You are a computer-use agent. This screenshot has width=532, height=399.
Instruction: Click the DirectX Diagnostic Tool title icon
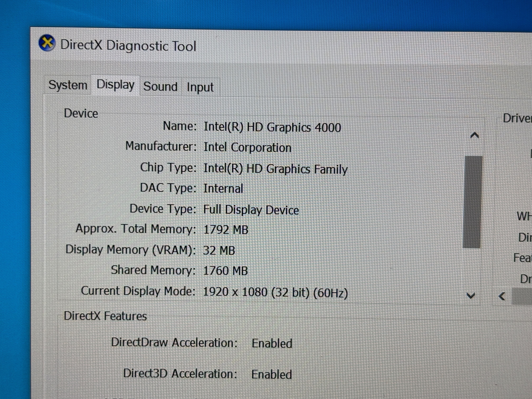point(47,43)
